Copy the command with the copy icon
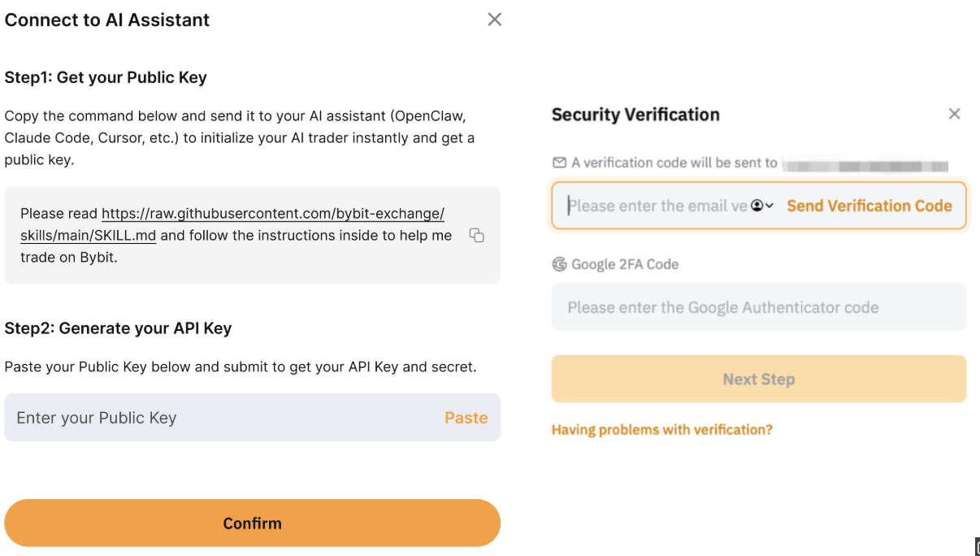Image resolution: width=980 pixels, height=556 pixels. click(477, 236)
